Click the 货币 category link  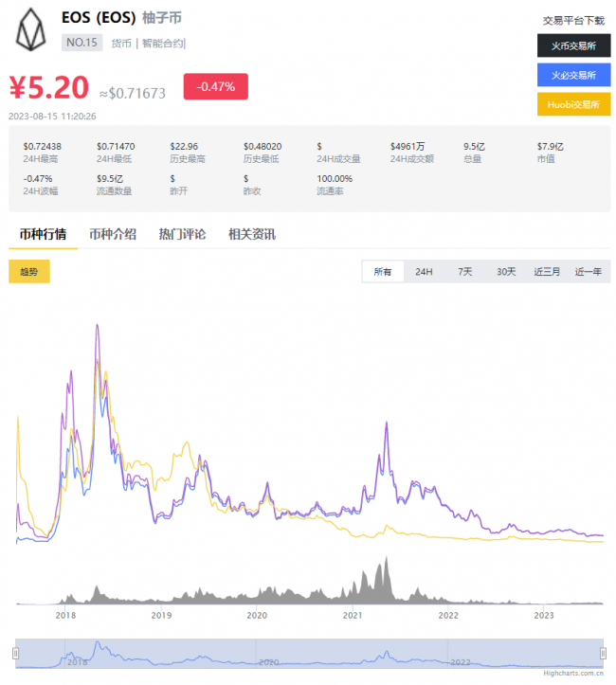pos(121,44)
